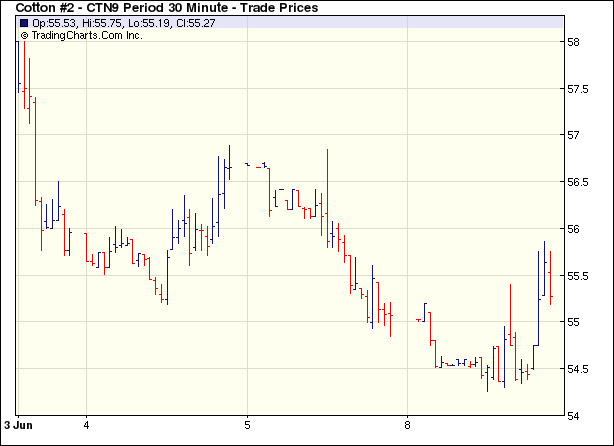The width and height of the screenshot is (614, 446).
Task: Click the 54.5 price axis label
Action: click(578, 368)
